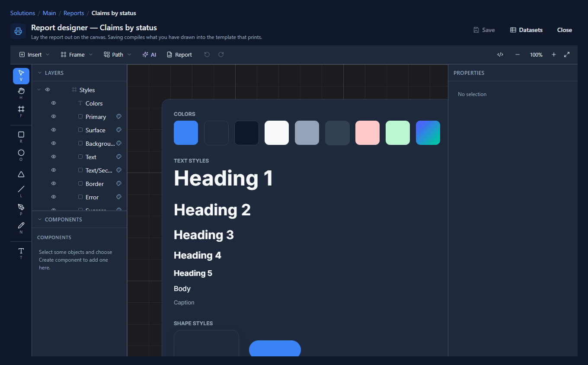Close the report designer
The height and width of the screenshot is (365, 588).
(565, 30)
